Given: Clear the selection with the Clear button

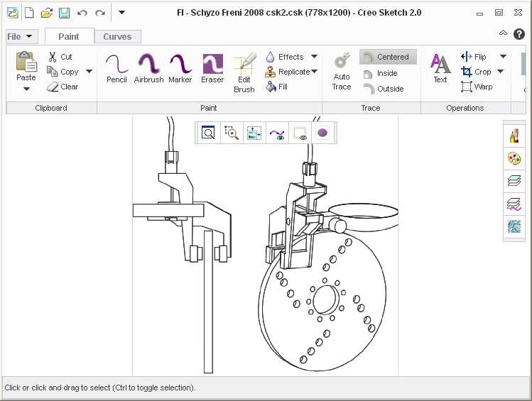Looking at the screenshot, I should pos(63,87).
